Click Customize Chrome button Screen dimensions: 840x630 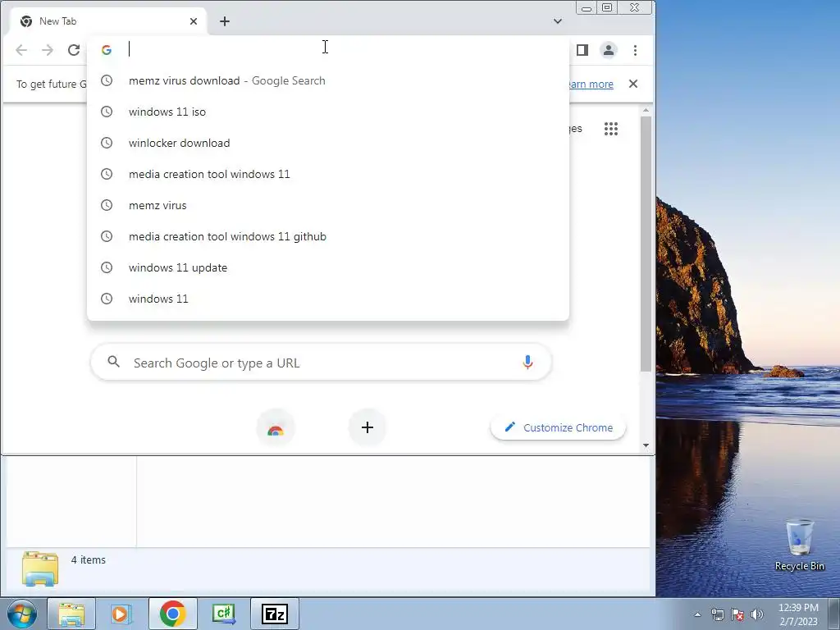[558, 427]
